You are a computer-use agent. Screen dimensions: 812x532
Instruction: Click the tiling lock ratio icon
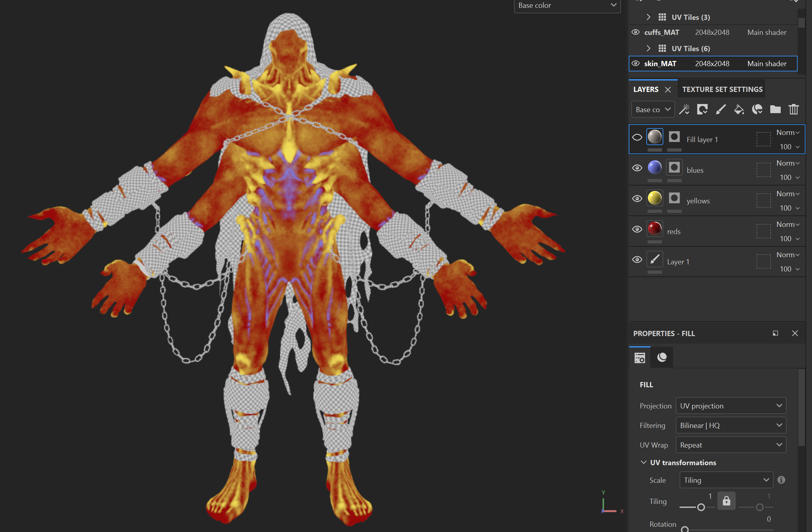pyautogui.click(x=726, y=501)
